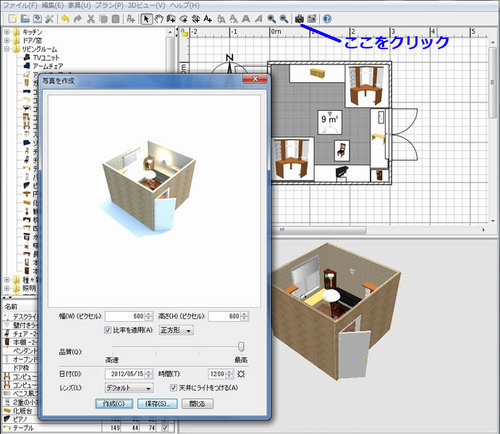Toggle the 天井にライトをつける checkbox
The width and height of the screenshot is (500, 434).
click(173, 388)
